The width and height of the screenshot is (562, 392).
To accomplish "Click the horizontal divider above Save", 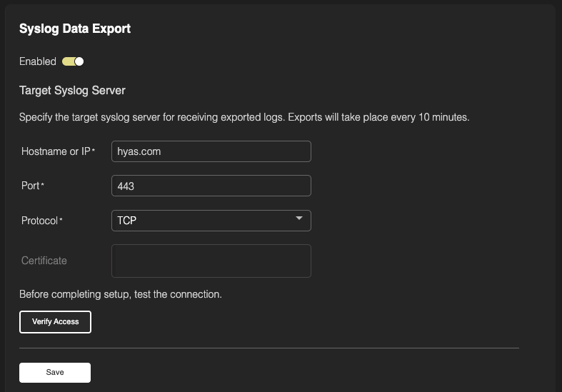I will tap(269, 348).
